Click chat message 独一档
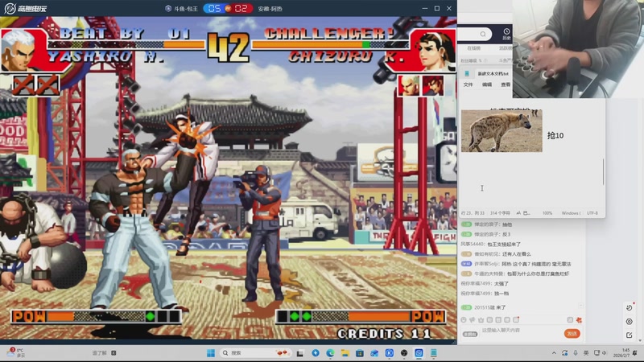 tap(501, 294)
